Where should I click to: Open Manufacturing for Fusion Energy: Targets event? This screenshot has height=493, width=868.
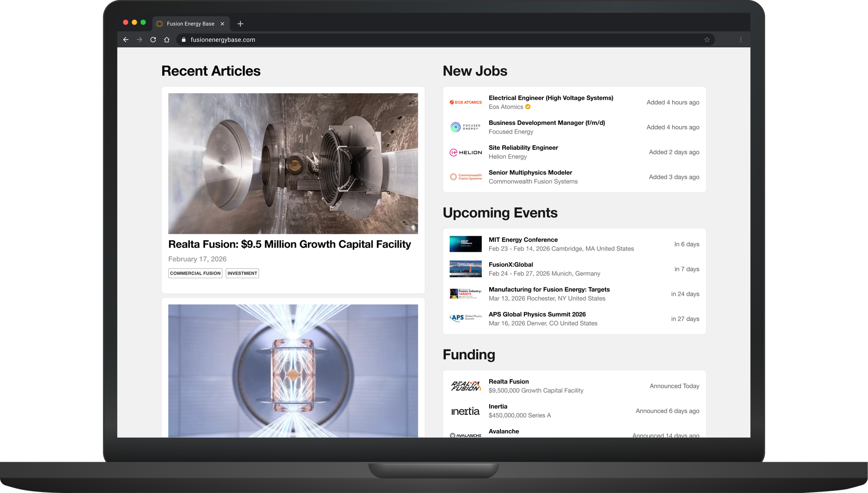(549, 289)
